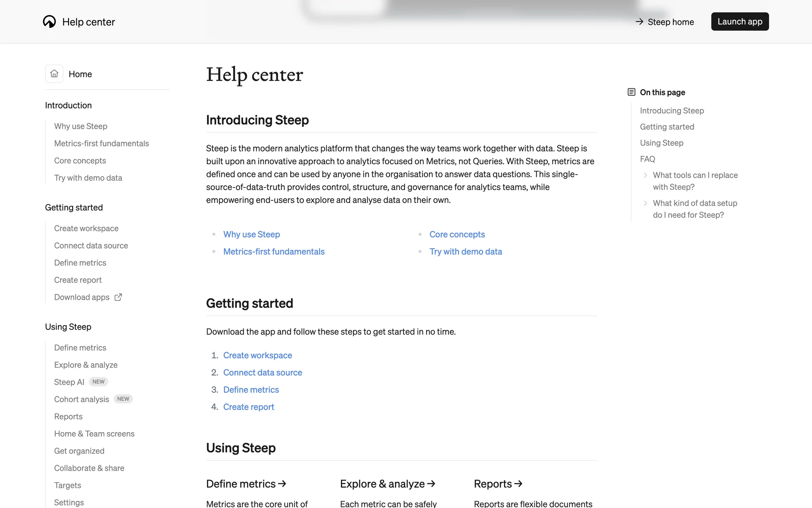Jump to FAQ in On this page
This screenshot has height=508, width=812.
[x=647, y=159]
